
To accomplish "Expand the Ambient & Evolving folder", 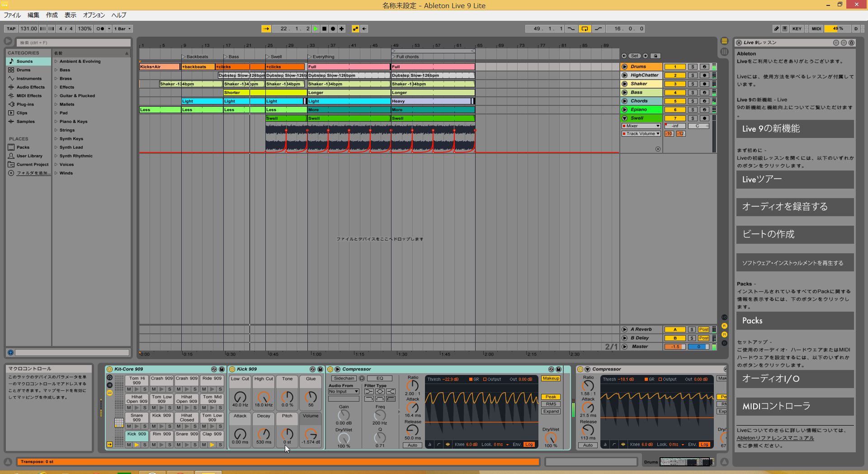I will click(56, 62).
